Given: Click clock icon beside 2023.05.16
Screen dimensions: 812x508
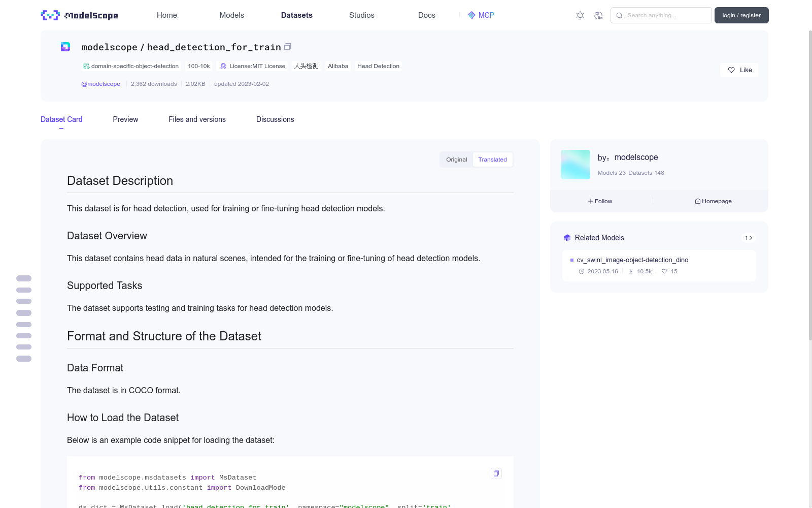Looking at the screenshot, I should pos(582,271).
